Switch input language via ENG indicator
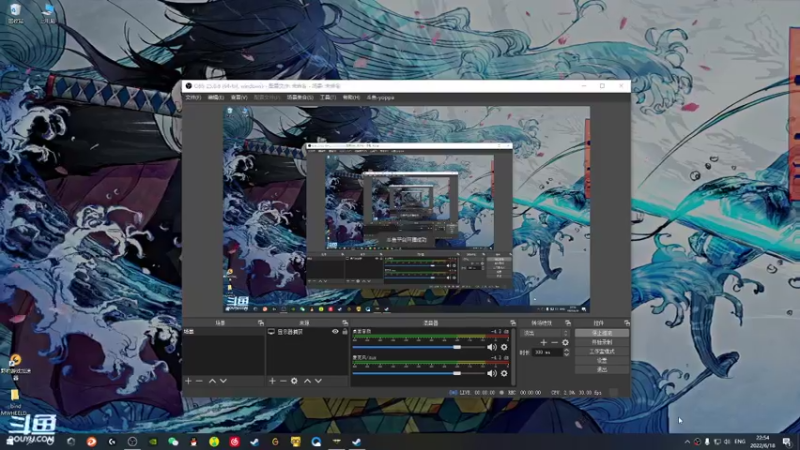This screenshot has width=800, height=450. [740, 442]
